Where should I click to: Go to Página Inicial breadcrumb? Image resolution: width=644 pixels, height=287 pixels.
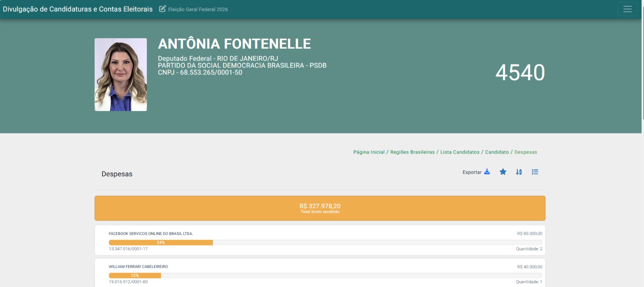(369, 152)
